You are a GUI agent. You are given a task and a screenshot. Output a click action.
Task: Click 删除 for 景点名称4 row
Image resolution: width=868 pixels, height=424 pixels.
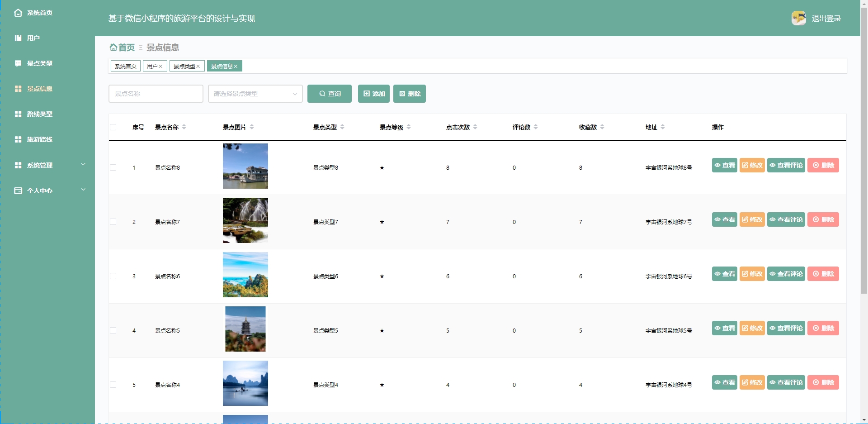[823, 382]
